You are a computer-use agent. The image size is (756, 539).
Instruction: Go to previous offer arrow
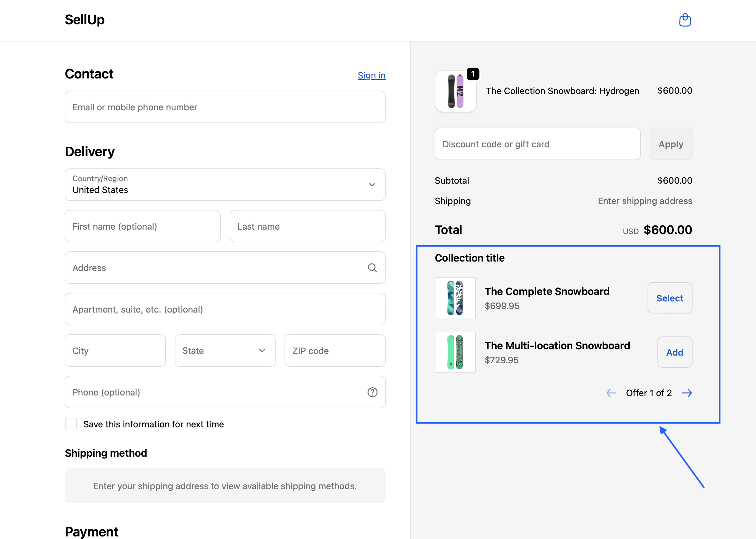[611, 393]
